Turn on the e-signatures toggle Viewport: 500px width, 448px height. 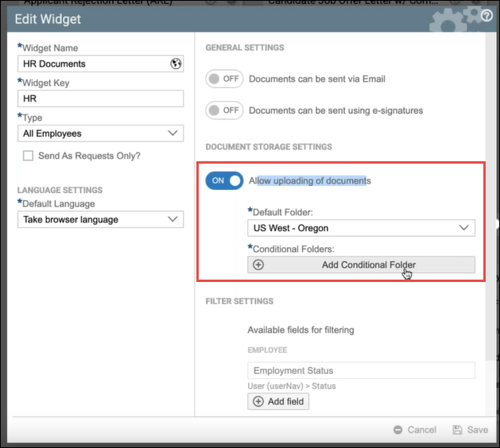coord(224,110)
